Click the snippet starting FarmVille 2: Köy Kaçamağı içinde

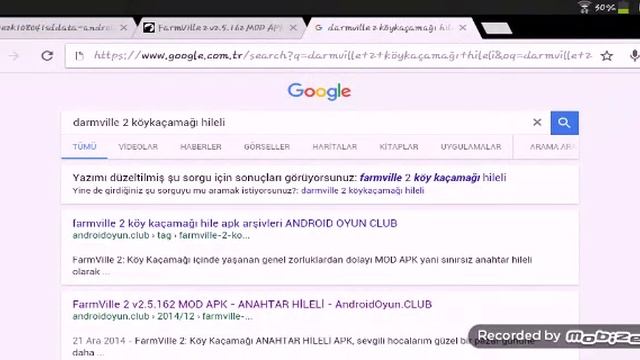(302, 266)
